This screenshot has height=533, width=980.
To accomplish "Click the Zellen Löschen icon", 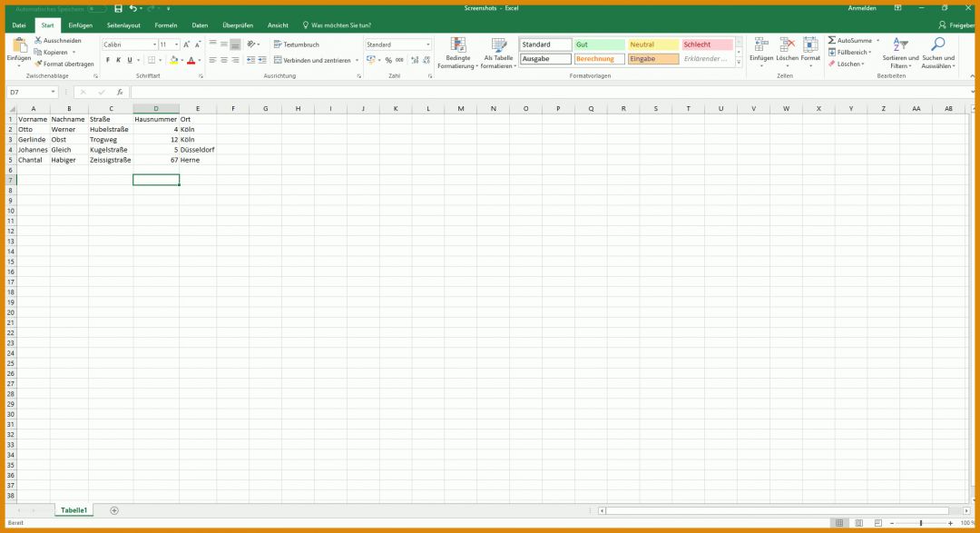I will [787, 45].
